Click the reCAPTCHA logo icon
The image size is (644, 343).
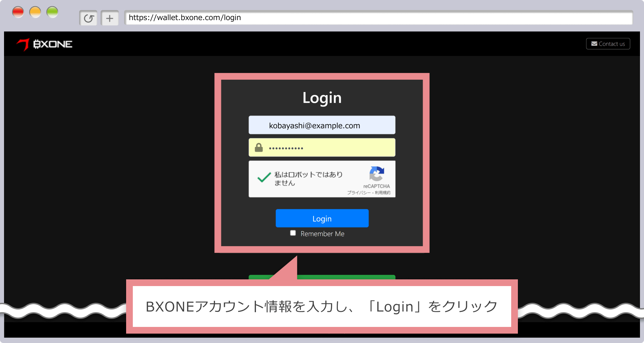[376, 174]
